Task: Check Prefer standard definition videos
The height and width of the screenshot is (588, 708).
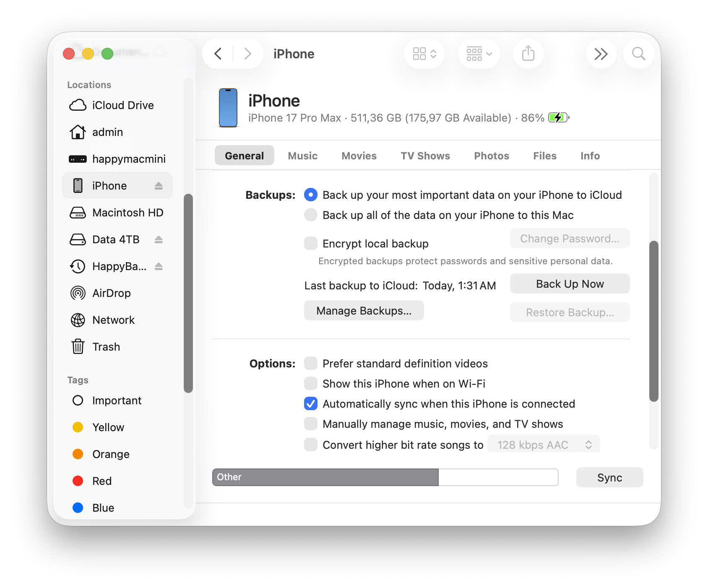Action: [311, 363]
